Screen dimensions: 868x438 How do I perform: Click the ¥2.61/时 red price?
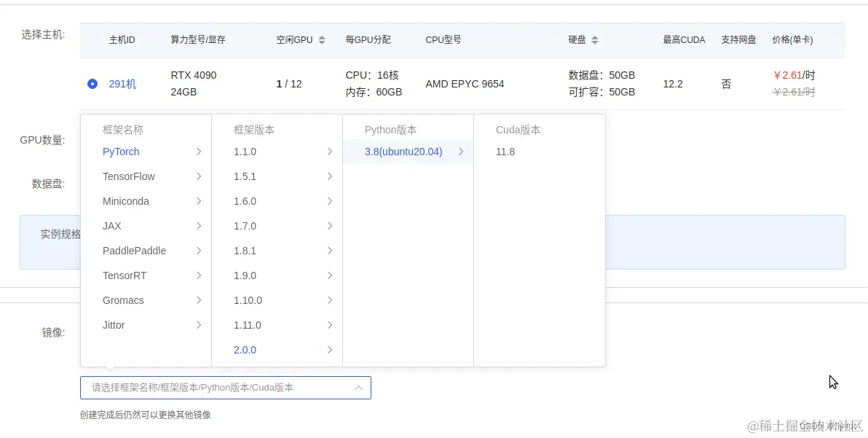794,75
